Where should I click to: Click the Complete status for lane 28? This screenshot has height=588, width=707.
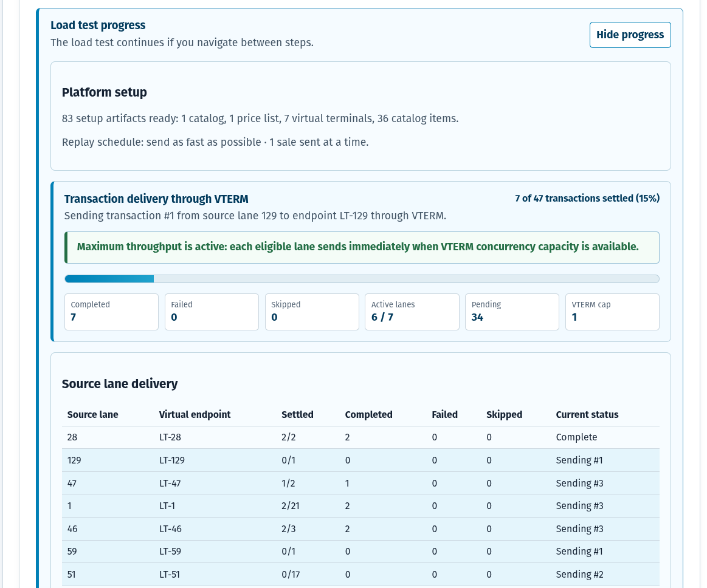[x=576, y=437]
